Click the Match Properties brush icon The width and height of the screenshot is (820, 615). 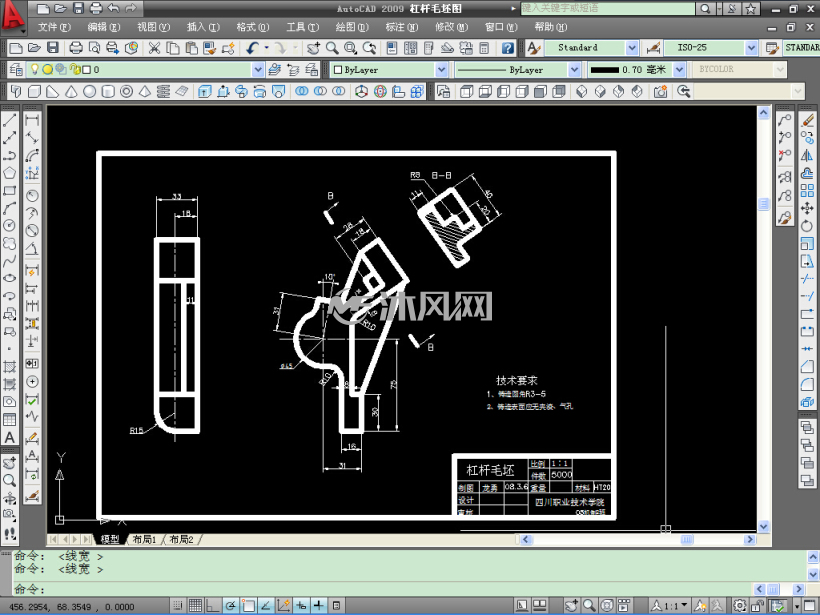(227, 48)
